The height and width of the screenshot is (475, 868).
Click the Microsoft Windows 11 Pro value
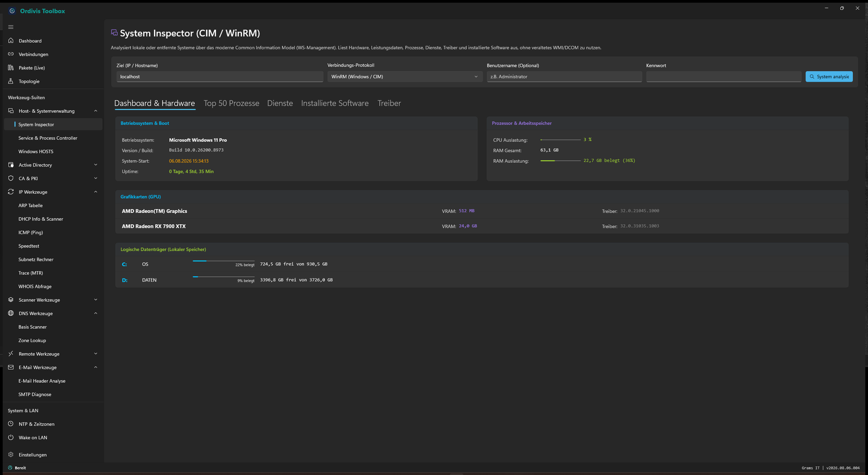pos(198,140)
